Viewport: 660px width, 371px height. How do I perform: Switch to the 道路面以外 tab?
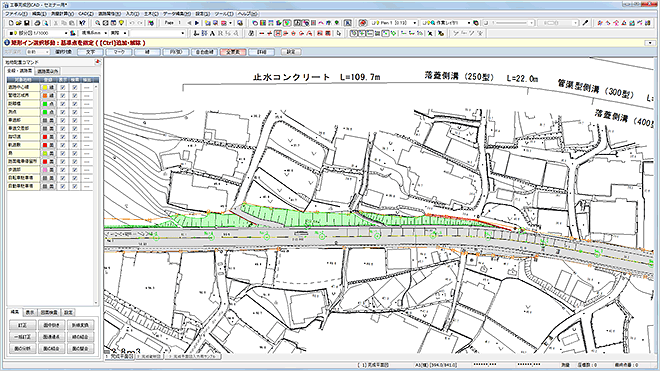pos(47,71)
